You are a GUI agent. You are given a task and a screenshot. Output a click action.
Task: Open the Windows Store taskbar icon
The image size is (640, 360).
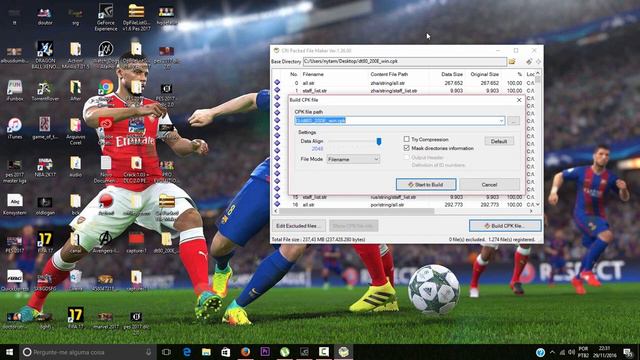pos(226,352)
